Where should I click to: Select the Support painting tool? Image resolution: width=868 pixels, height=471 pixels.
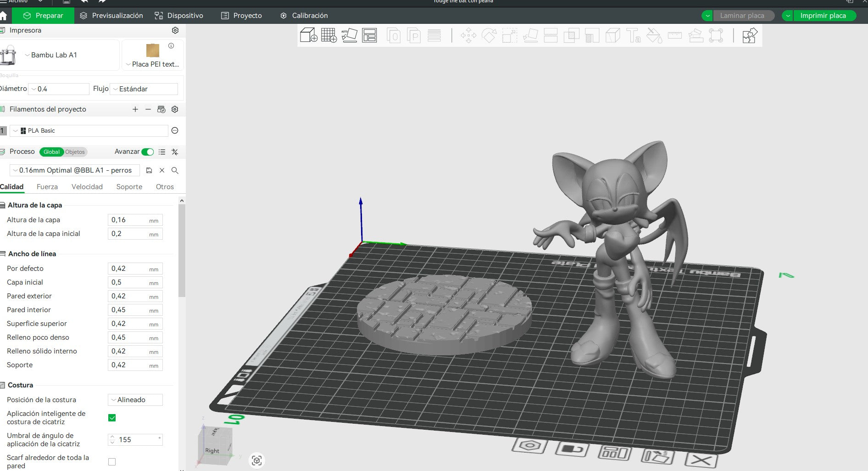tap(592, 35)
